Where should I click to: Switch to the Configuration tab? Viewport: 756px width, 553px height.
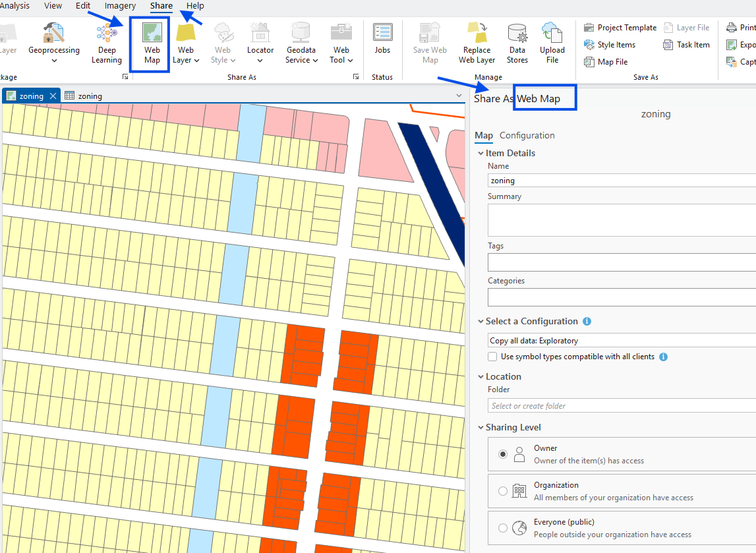(527, 135)
